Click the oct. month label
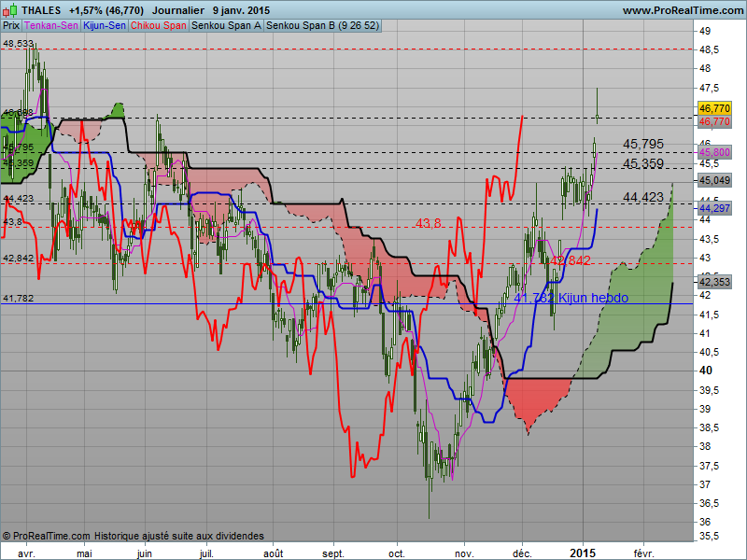This screenshot has height=560, width=747. click(x=397, y=553)
